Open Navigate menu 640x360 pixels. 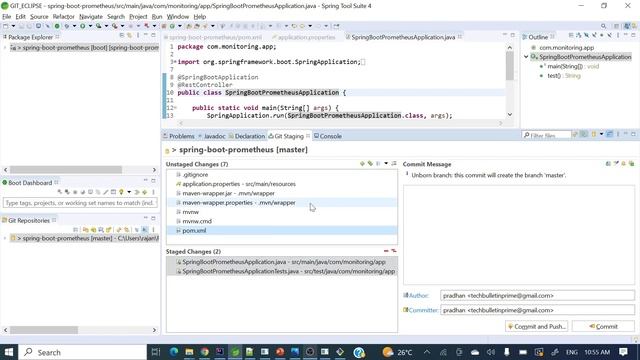91,17
